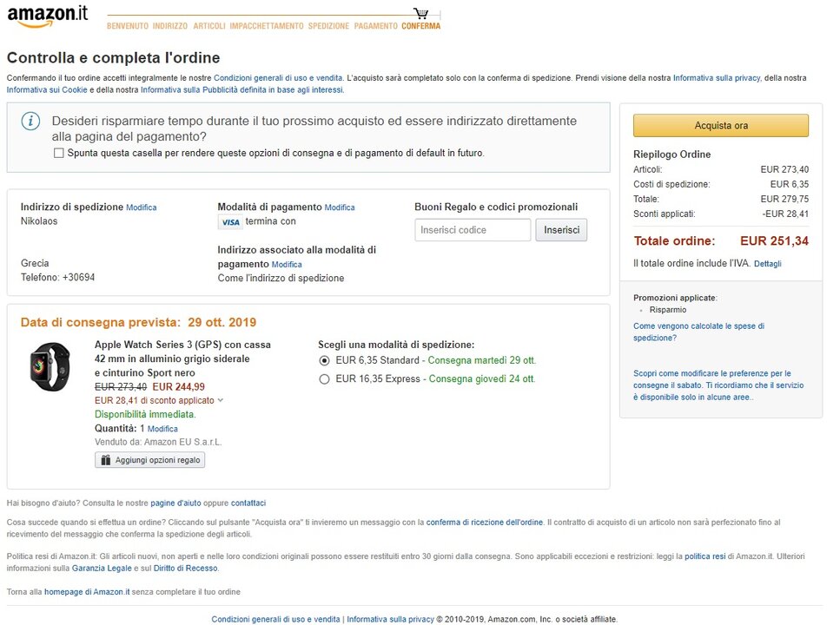The width and height of the screenshot is (840, 625).
Task: Go to the Pagamento checkout step
Action: tap(375, 26)
